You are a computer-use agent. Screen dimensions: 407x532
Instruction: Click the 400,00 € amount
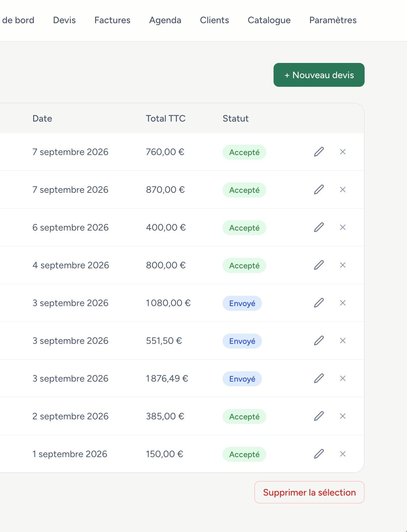166,227
